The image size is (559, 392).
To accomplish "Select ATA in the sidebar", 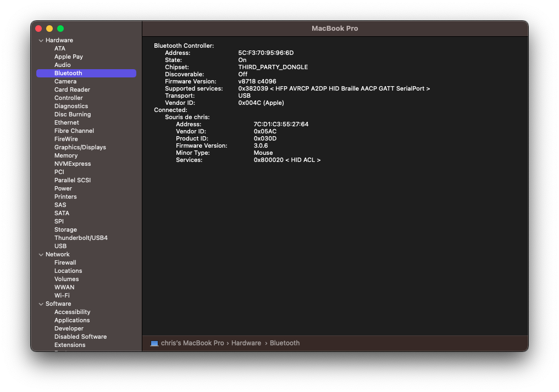I will (60, 48).
